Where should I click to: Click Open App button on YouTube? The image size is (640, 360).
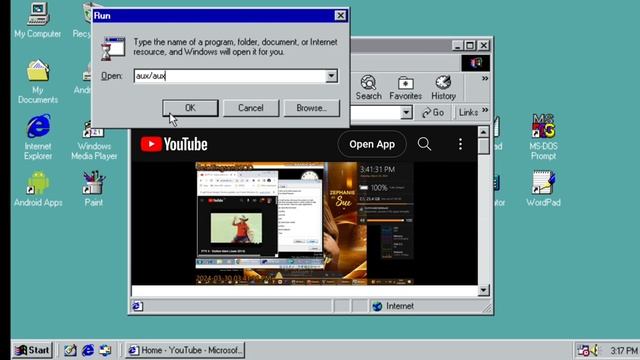coord(372,144)
